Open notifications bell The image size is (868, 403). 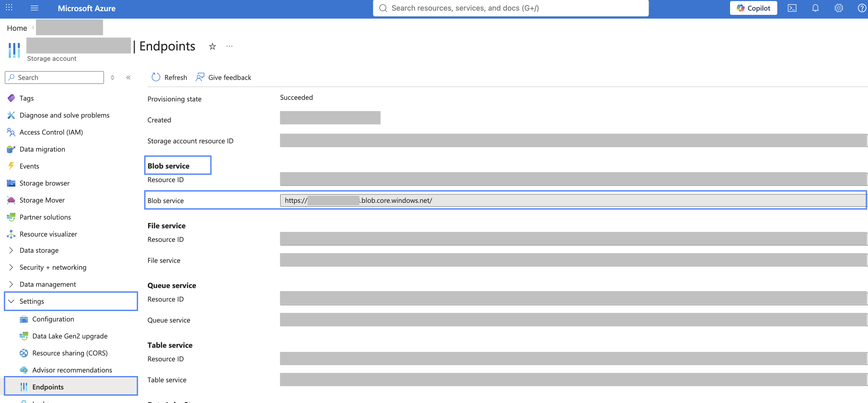tap(815, 8)
